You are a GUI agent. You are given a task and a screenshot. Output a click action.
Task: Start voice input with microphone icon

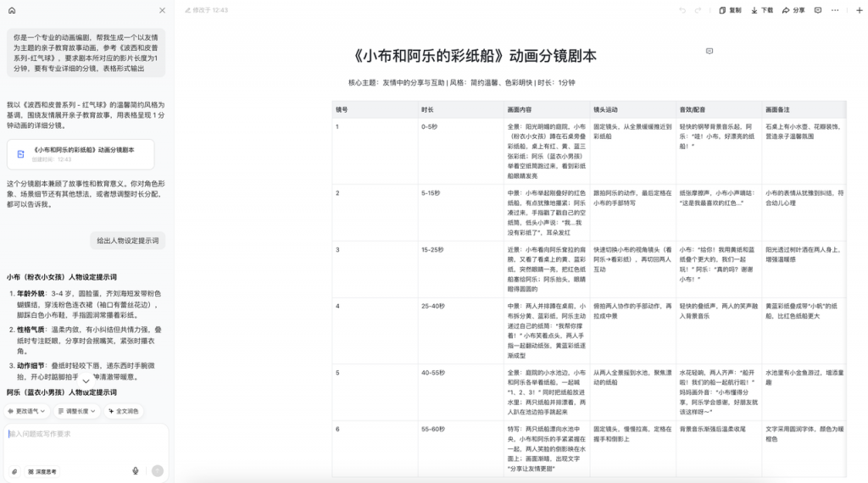135,471
